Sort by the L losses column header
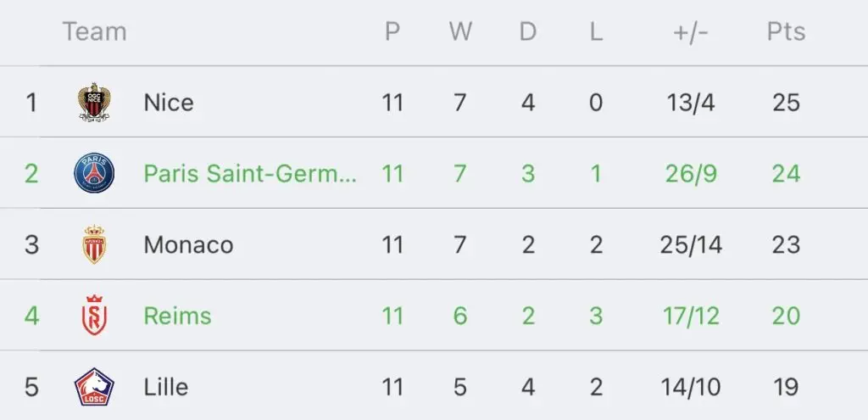868x420 pixels. (596, 31)
